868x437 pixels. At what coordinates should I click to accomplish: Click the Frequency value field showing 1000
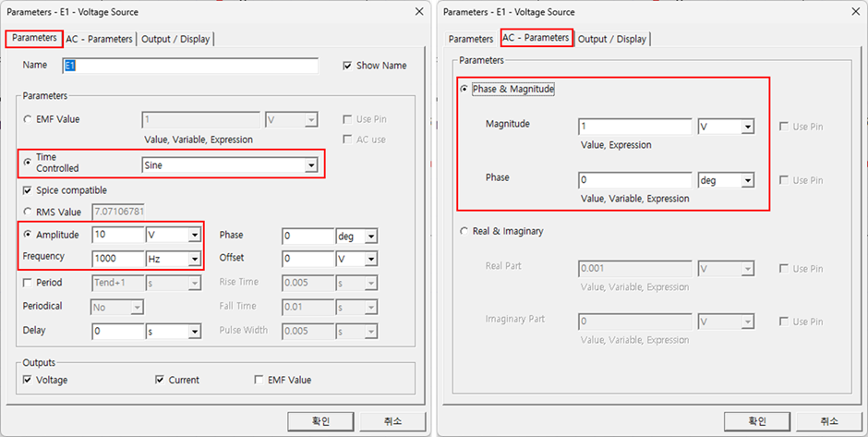pyautogui.click(x=117, y=260)
